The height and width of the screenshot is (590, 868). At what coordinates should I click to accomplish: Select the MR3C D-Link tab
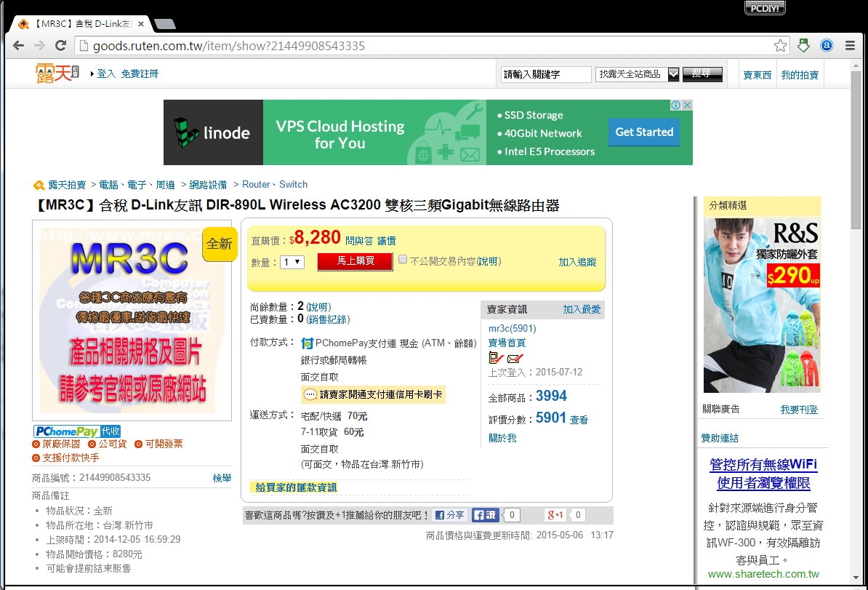(x=81, y=24)
